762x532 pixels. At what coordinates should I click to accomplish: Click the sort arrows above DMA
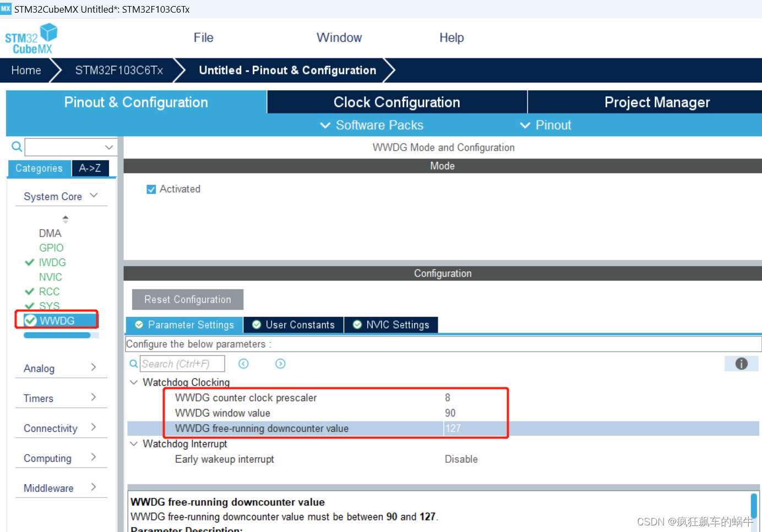(66, 219)
